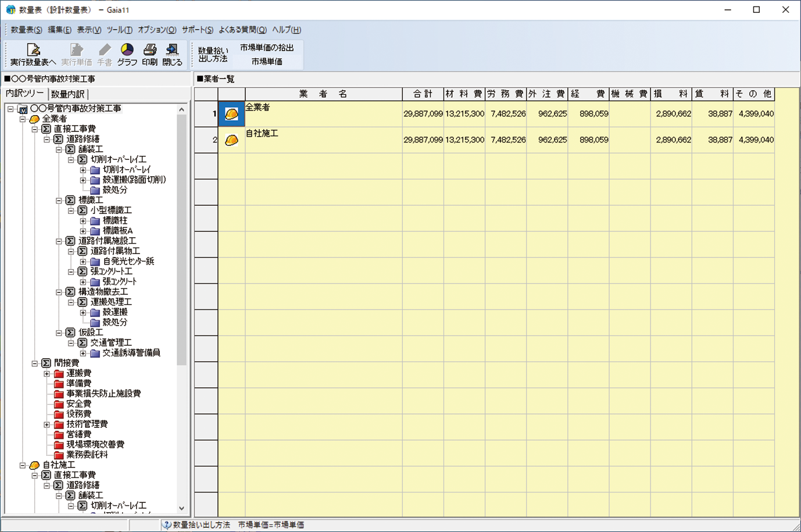Expand the 運搬費 tree node
The image size is (801, 532).
(x=47, y=373)
